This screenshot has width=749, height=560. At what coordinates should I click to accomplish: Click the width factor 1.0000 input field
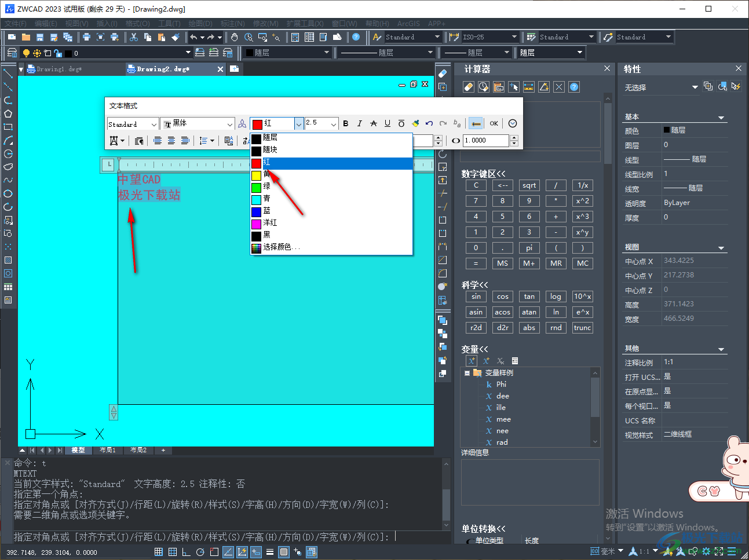tap(485, 141)
